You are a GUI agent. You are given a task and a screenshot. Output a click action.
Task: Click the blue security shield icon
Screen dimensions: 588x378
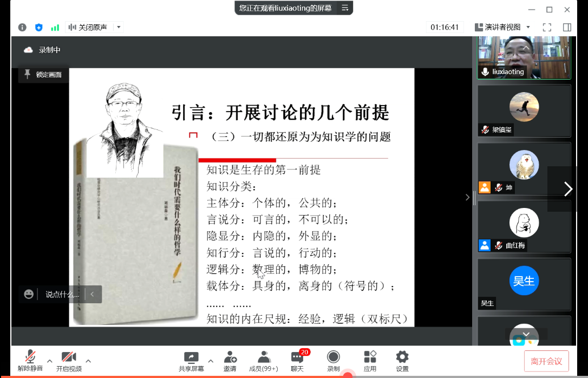[38, 27]
